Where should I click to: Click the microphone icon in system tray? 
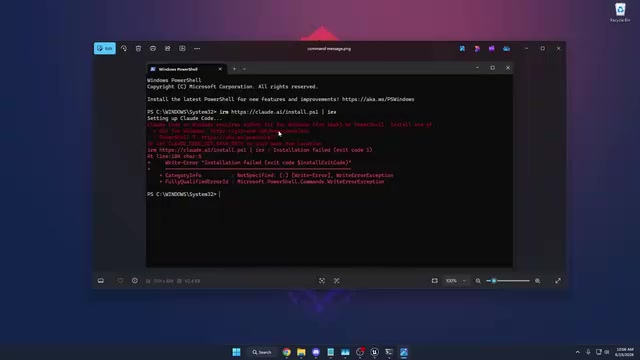(x=588, y=352)
